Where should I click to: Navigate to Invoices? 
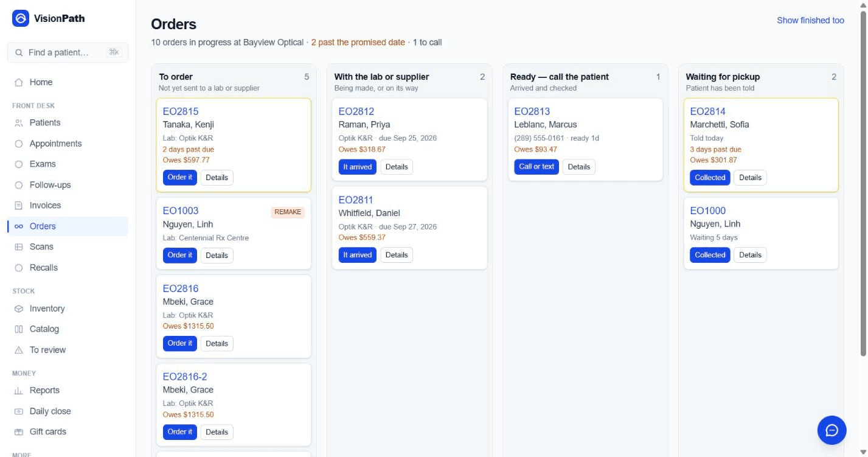click(x=68, y=206)
